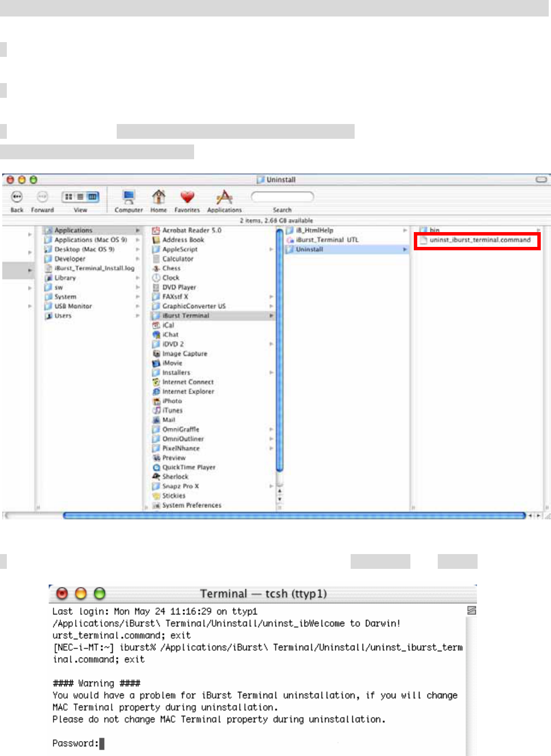This screenshot has height=756, width=551.
Task: Select DVD Player application
Action: pyautogui.click(x=213, y=287)
